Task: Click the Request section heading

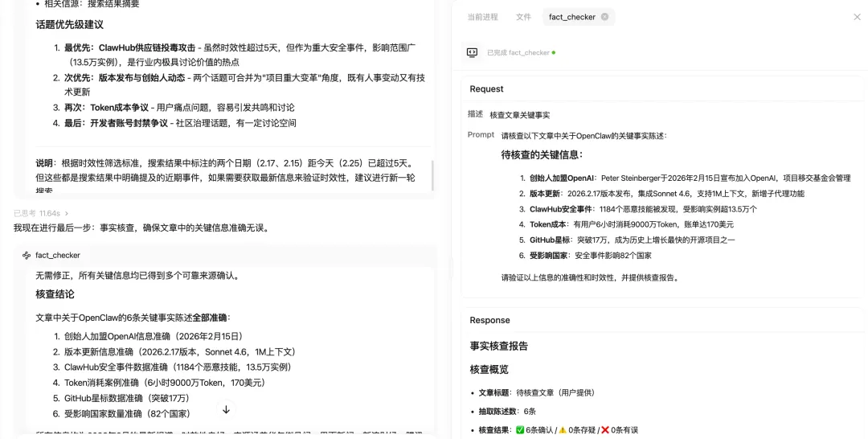Action: (486, 89)
